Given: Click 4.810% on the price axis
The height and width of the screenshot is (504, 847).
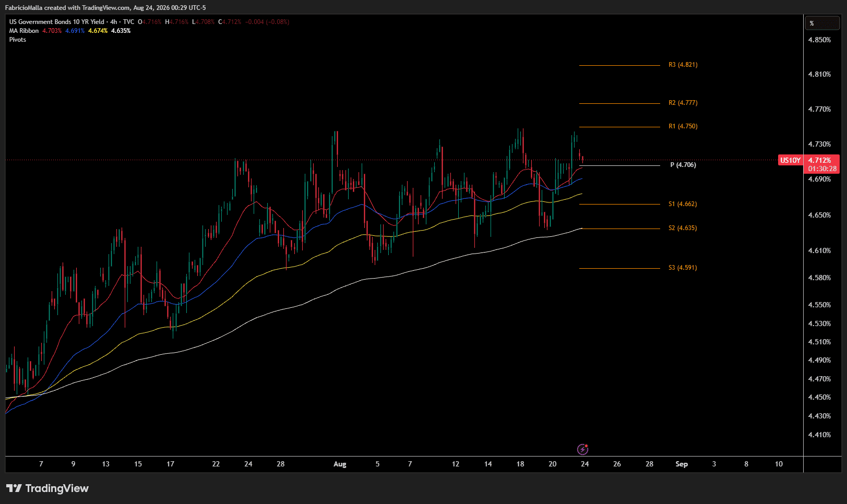Looking at the screenshot, I should coord(820,74).
